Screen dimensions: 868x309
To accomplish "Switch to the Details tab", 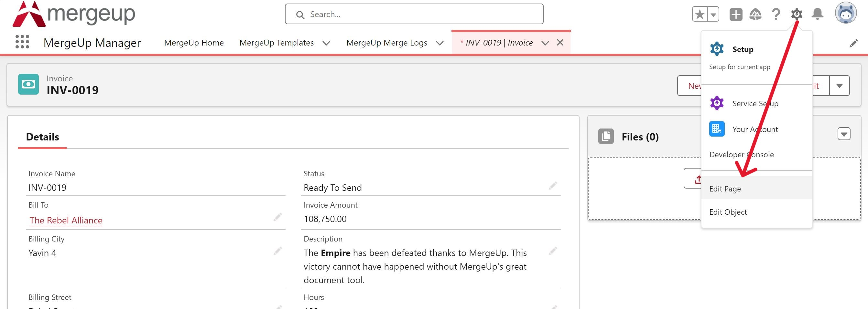I will coord(42,137).
